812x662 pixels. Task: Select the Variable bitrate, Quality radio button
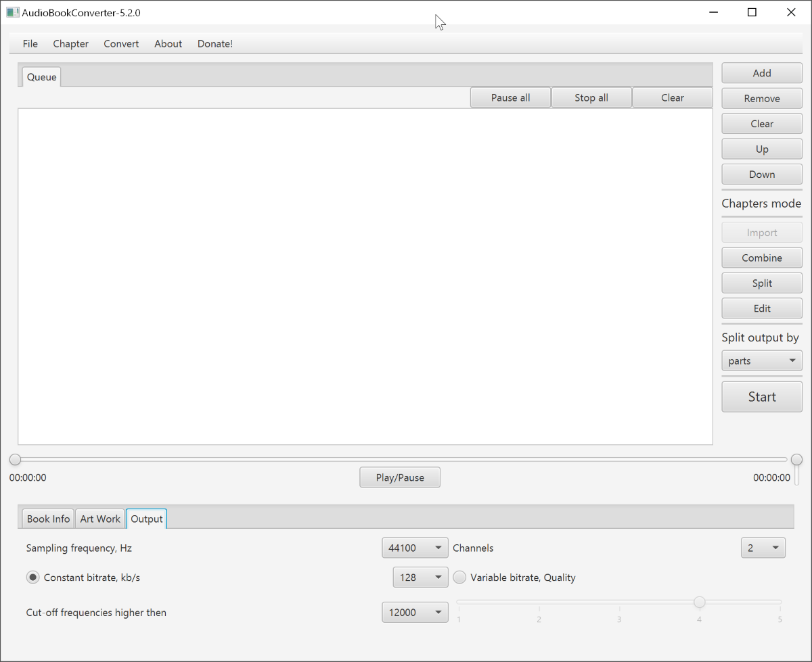pos(459,577)
